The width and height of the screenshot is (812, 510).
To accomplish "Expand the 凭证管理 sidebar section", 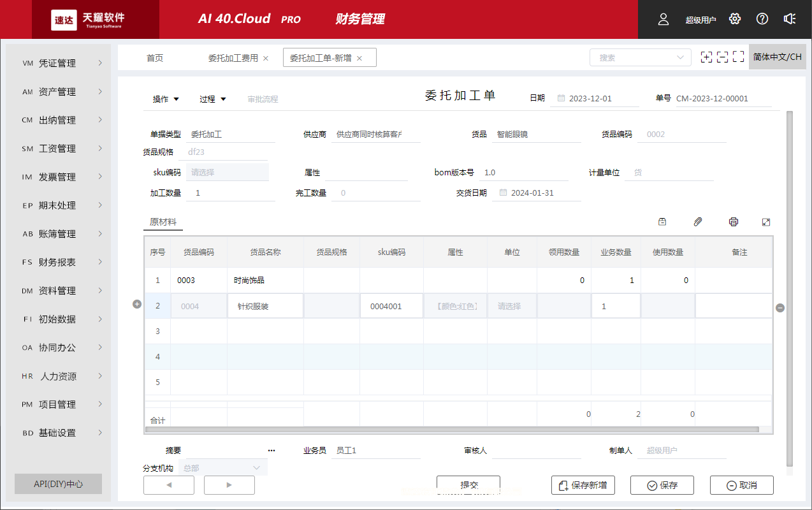I will 59,62.
